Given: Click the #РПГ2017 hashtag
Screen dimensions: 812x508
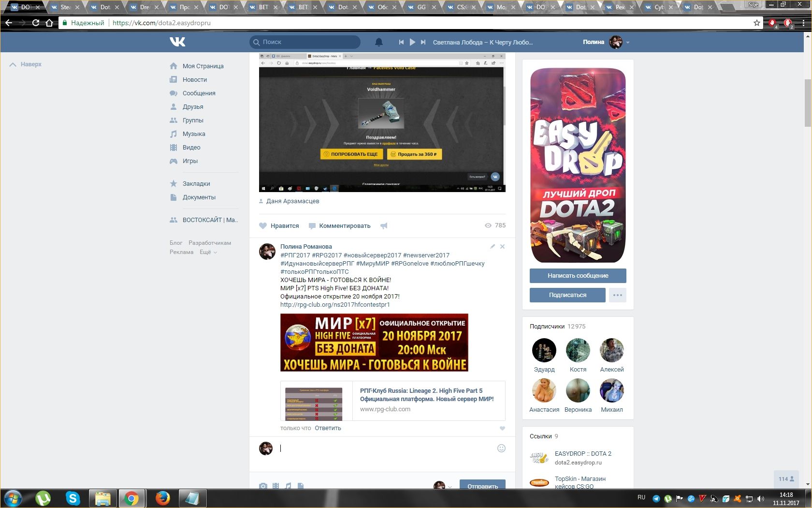Looking at the screenshot, I should 295,255.
